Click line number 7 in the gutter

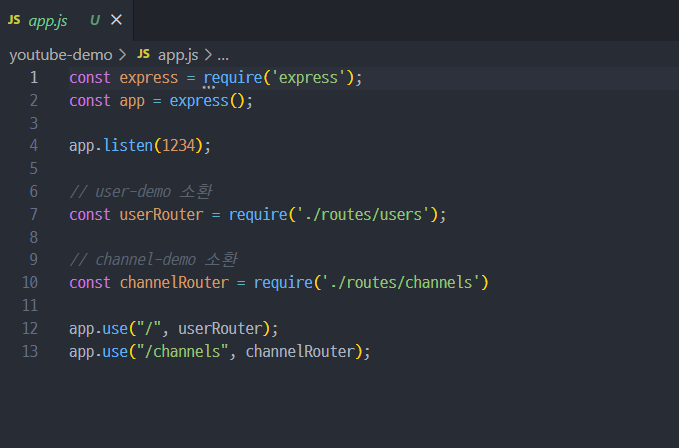coord(34,214)
